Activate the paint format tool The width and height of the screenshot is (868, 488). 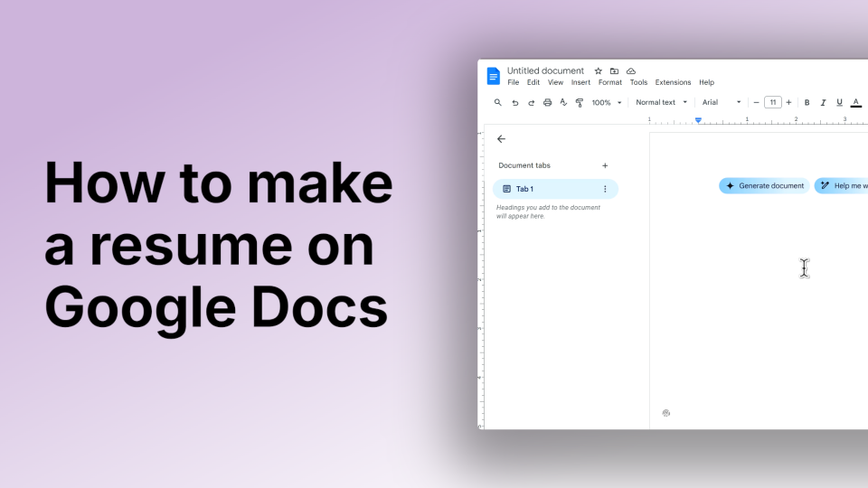(x=580, y=102)
